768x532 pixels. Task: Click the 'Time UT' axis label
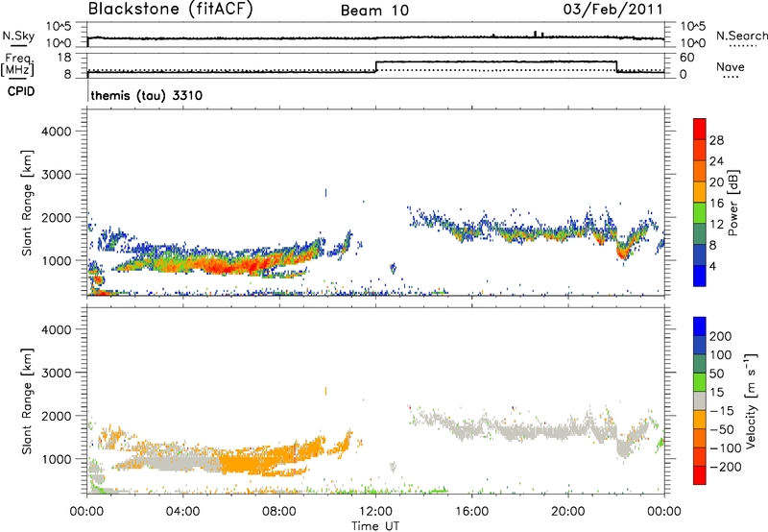coord(375,525)
